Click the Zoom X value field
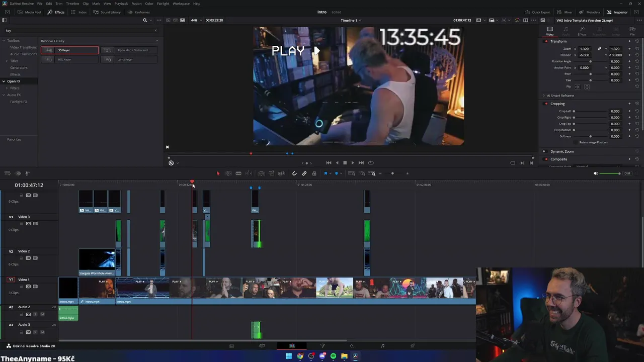Viewport: 644px width, 362px height. [x=584, y=49]
